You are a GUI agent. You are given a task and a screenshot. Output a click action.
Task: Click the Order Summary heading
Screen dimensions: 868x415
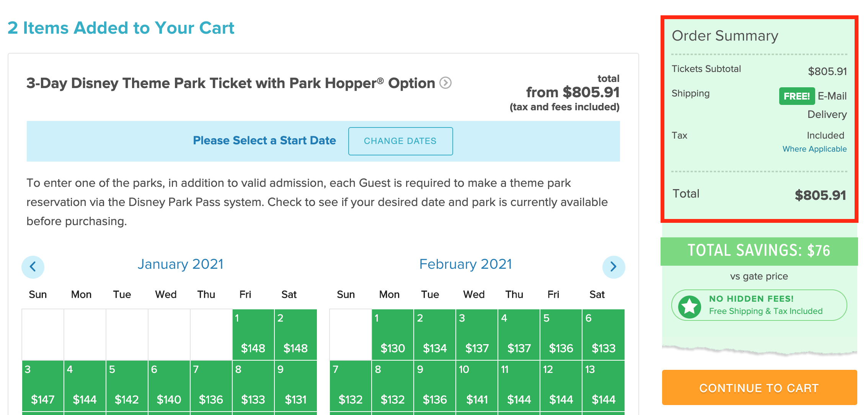(x=725, y=36)
